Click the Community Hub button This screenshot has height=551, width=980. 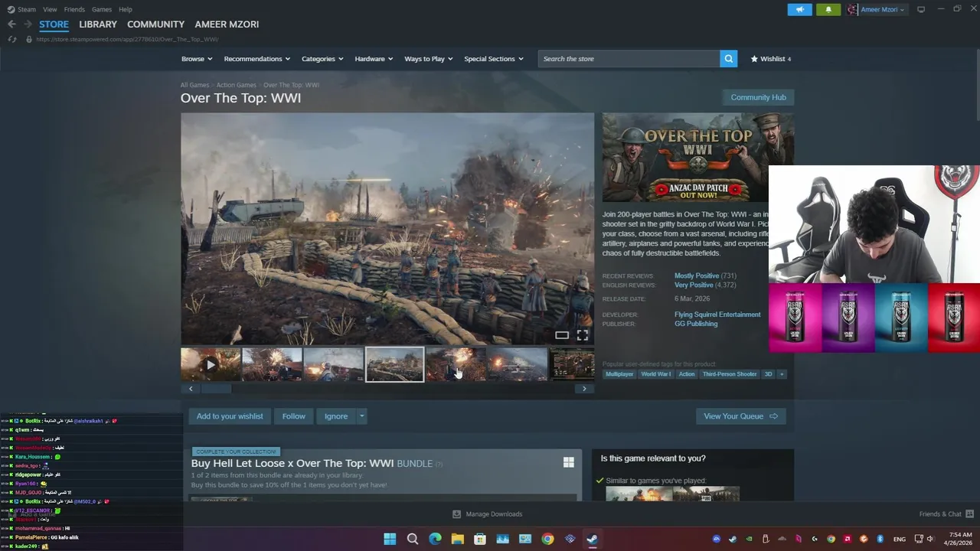pos(758,97)
